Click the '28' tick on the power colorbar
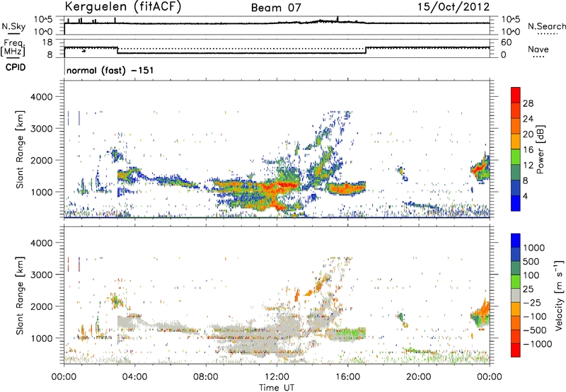 pyautogui.click(x=528, y=103)
